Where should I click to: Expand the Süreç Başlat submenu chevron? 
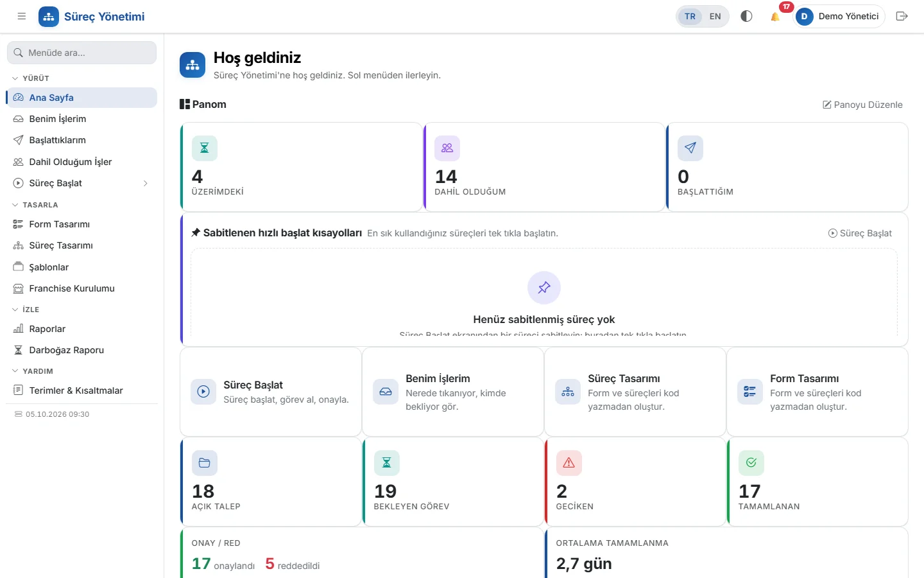146,183
